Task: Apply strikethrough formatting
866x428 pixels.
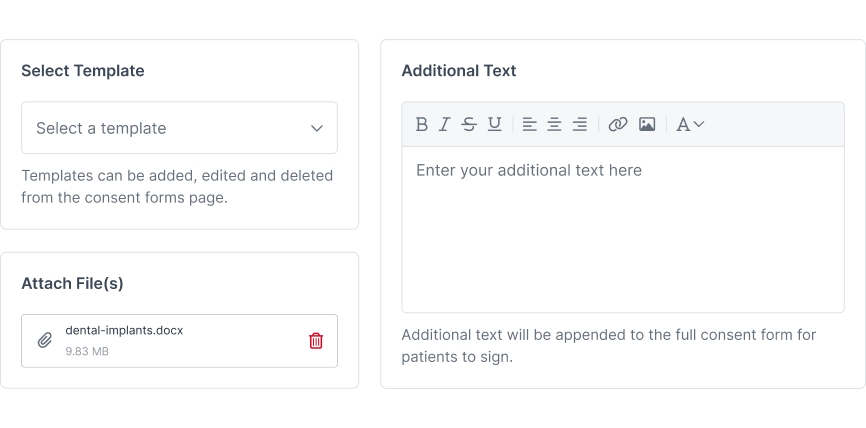Action: click(x=469, y=124)
